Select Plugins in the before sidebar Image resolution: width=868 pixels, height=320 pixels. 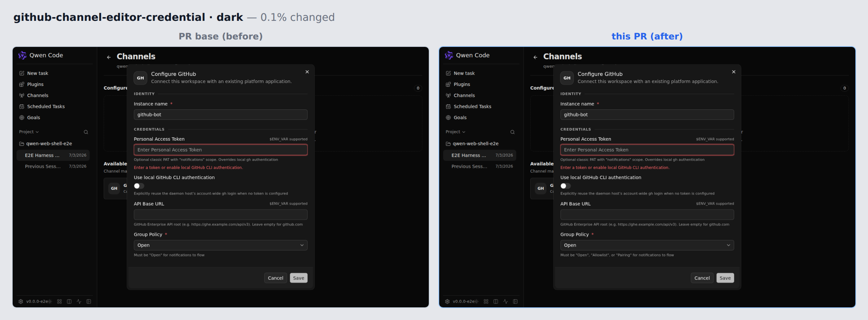(x=53, y=84)
